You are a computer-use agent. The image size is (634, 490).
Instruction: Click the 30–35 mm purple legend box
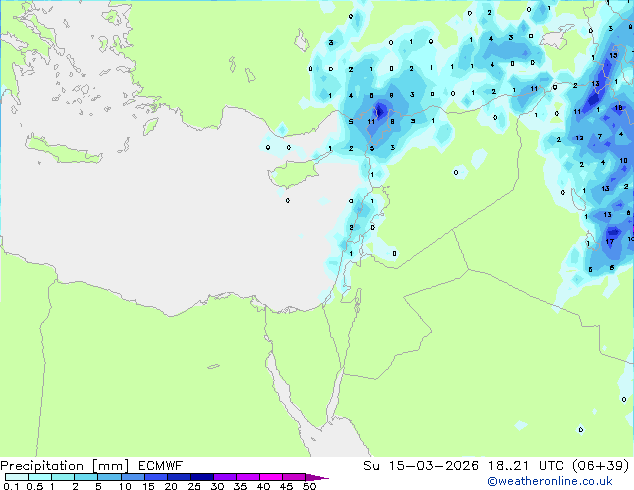(x=225, y=477)
